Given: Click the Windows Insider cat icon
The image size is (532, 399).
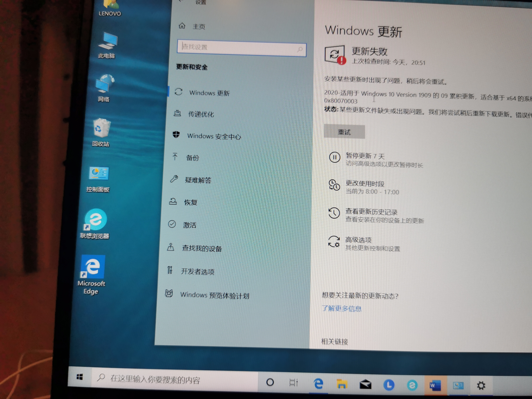Looking at the screenshot, I should coord(169,294).
